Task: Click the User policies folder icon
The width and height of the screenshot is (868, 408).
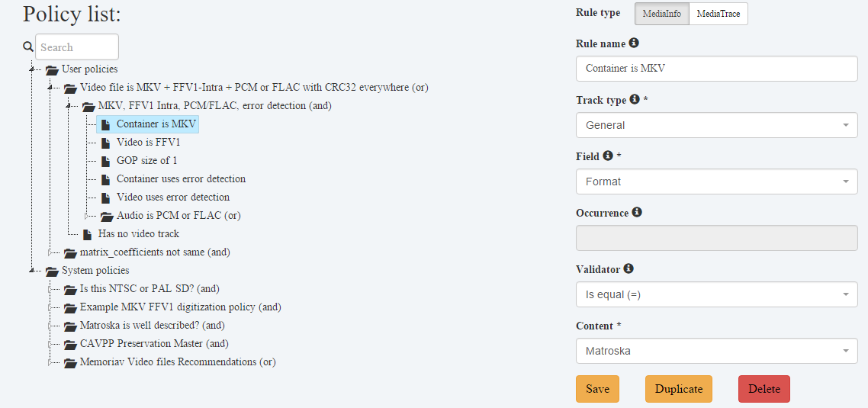Action: tap(52, 69)
